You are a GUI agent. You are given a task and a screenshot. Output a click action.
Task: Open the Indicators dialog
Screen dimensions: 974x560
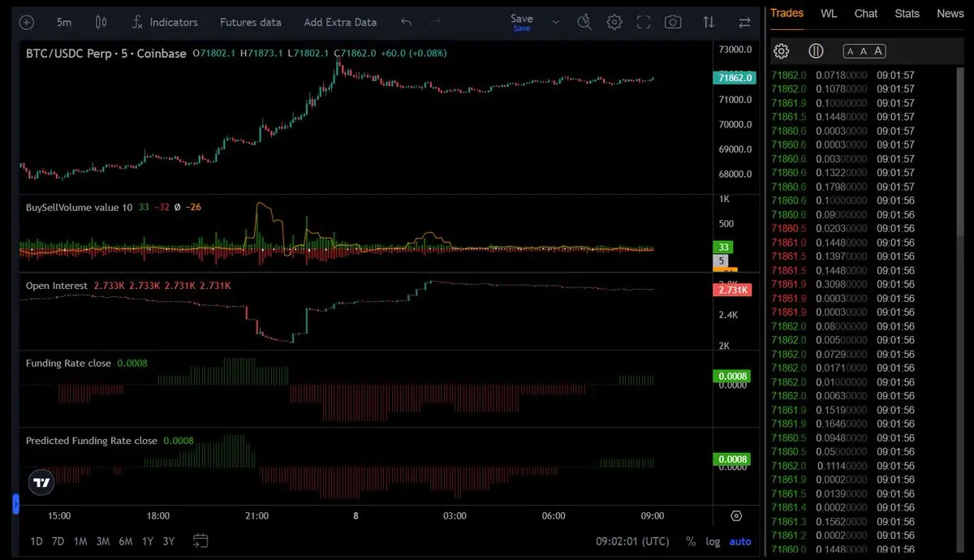(165, 23)
